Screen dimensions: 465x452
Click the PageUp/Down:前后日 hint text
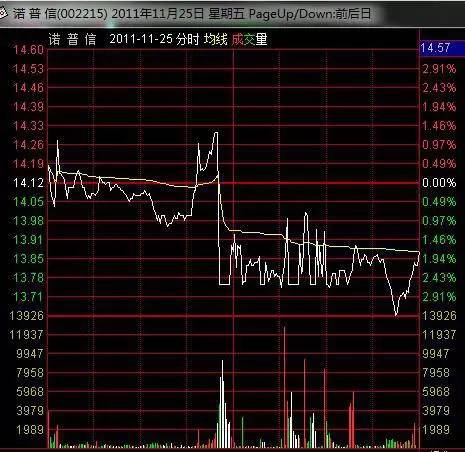[310, 14]
